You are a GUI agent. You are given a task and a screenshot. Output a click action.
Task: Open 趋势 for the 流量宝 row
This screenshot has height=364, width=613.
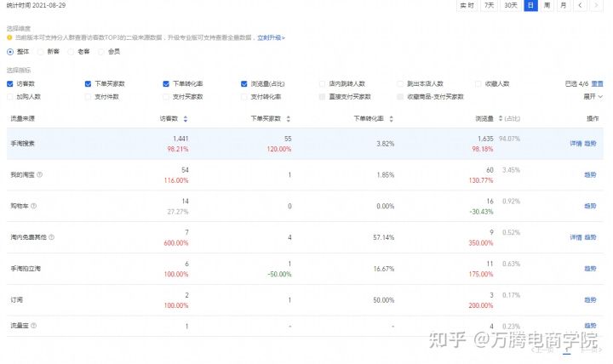point(590,326)
